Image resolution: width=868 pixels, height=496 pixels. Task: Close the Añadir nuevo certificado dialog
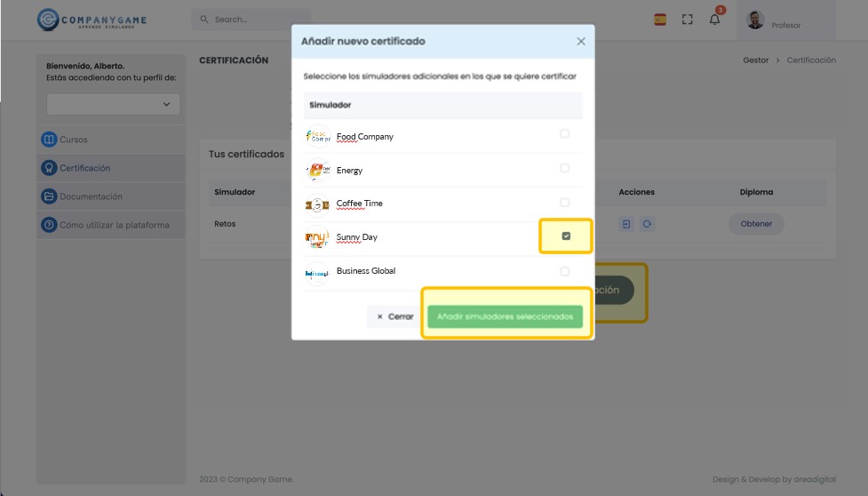[581, 42]
